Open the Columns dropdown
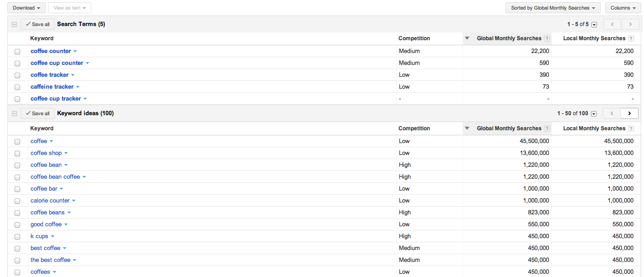The image size is (644, 277). click(x=623, y=8)
